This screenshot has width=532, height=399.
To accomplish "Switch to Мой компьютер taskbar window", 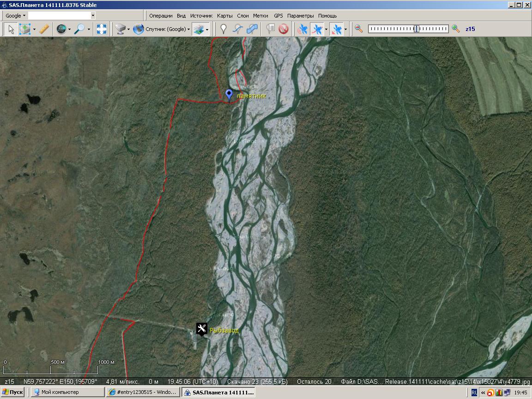I will point(67,392).
